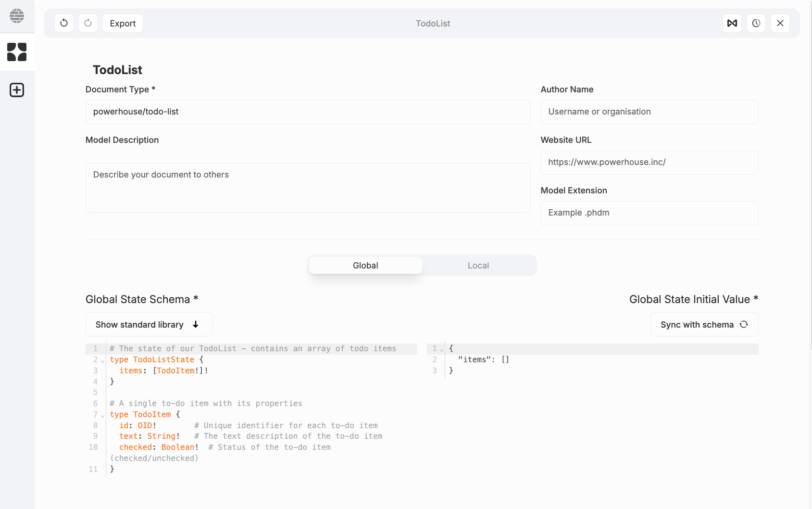
Task: Switch to the Local state tab
Action: pyautogui.click(x=478, y=265)
